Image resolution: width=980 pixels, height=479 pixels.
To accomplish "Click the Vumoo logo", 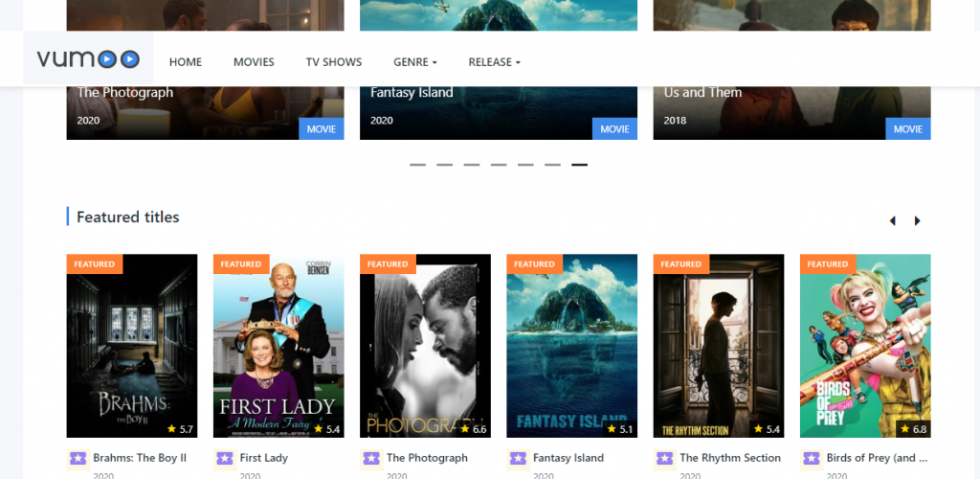I will pos(88,59).
